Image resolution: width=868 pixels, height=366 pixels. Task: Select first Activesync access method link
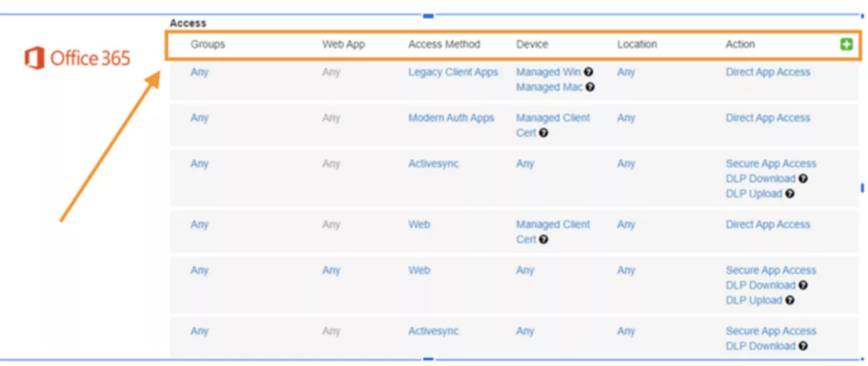click(433, 163)
